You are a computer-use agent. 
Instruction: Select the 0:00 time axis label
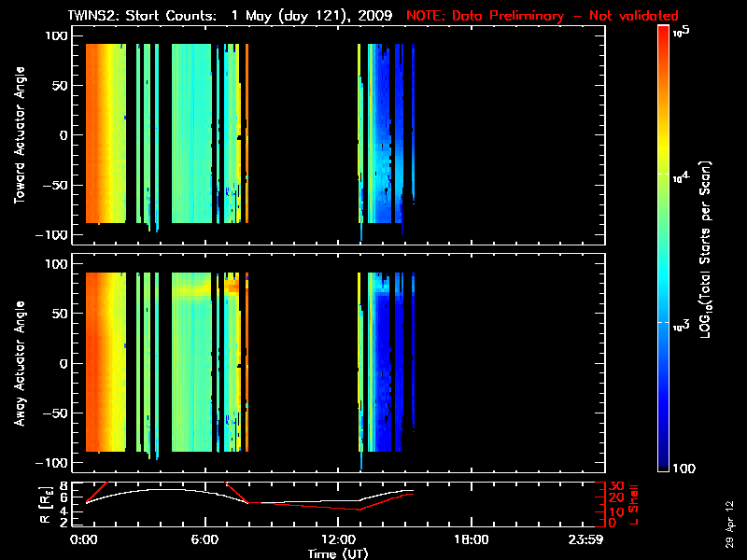point(85,540)
